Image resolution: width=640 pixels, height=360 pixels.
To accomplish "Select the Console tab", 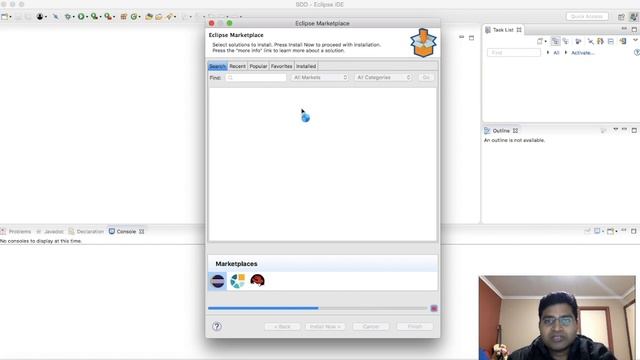I will [126, 231].
